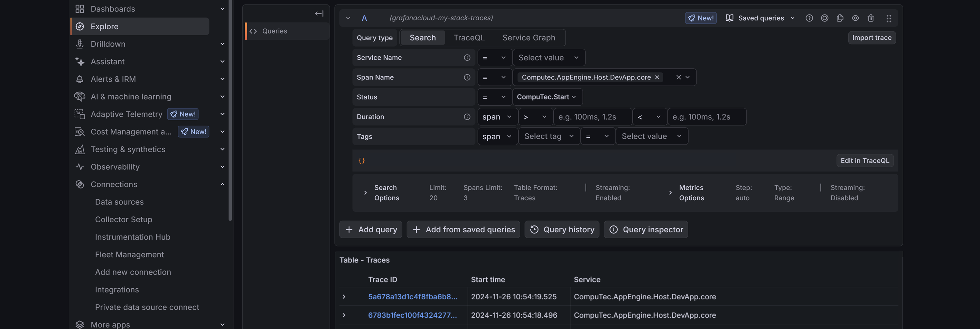This screenshot has height=329, width=980.
Task: Open Instrumentation Hub menu item
Action: click(x=133, y=237)
